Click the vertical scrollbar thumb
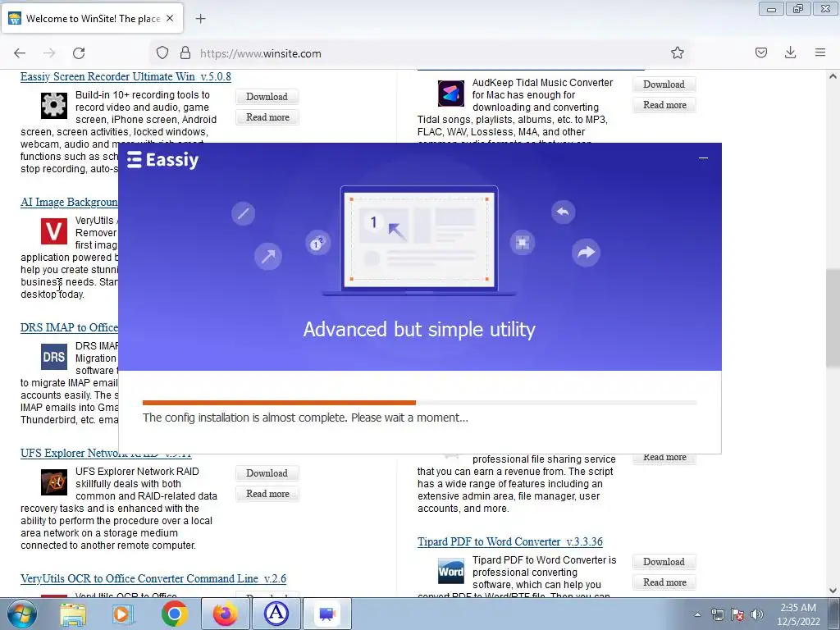 [x=833, y=317]
